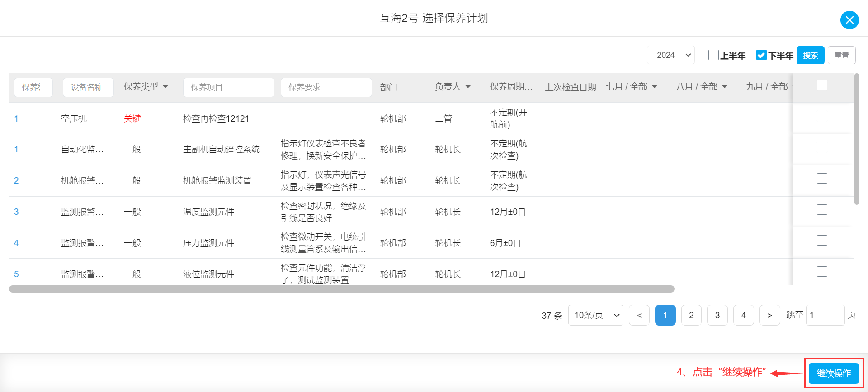Check the row for 空压机
This screenshot has height=392, width=868.
tap(822, 116)
